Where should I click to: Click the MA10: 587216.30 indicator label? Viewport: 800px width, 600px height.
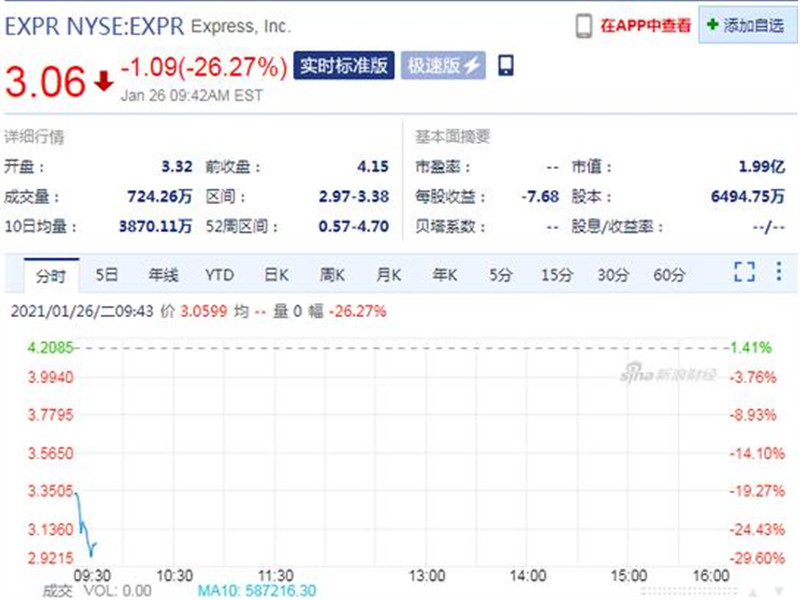click(257, 591)
